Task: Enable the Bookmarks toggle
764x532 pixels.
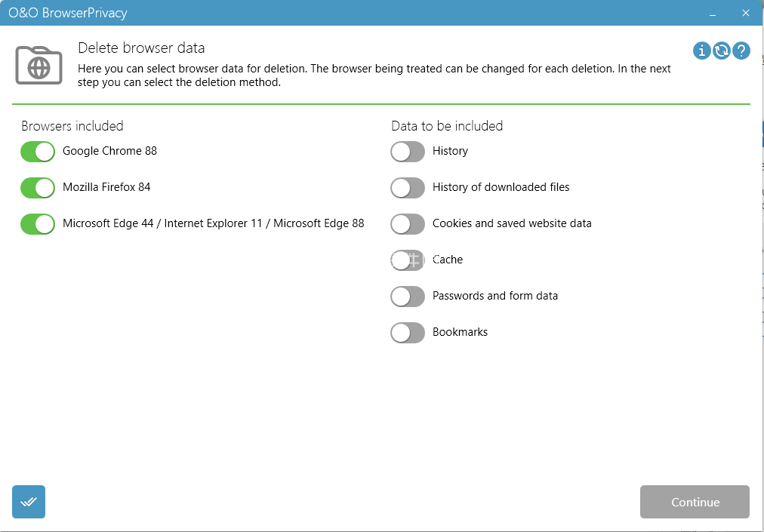Action: pyautogui.click(x=408, y=333)
